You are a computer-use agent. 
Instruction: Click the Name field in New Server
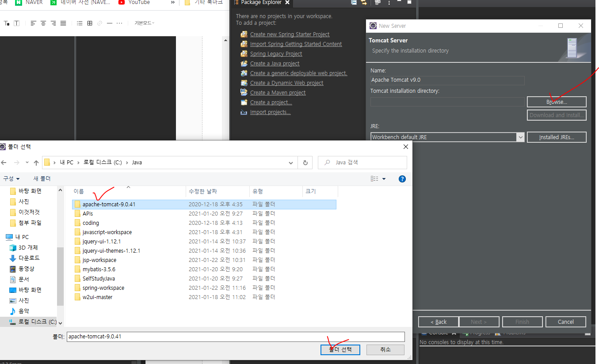(x=447, y=80)
